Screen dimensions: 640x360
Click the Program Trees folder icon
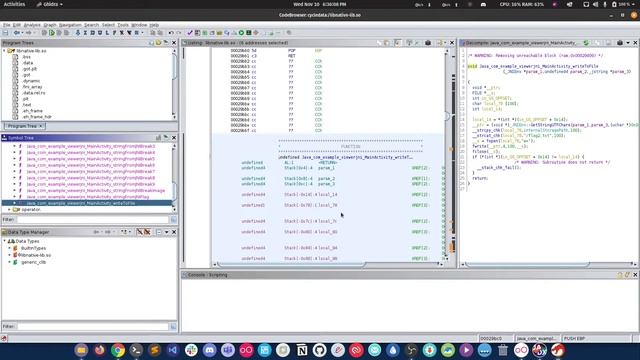158,42
